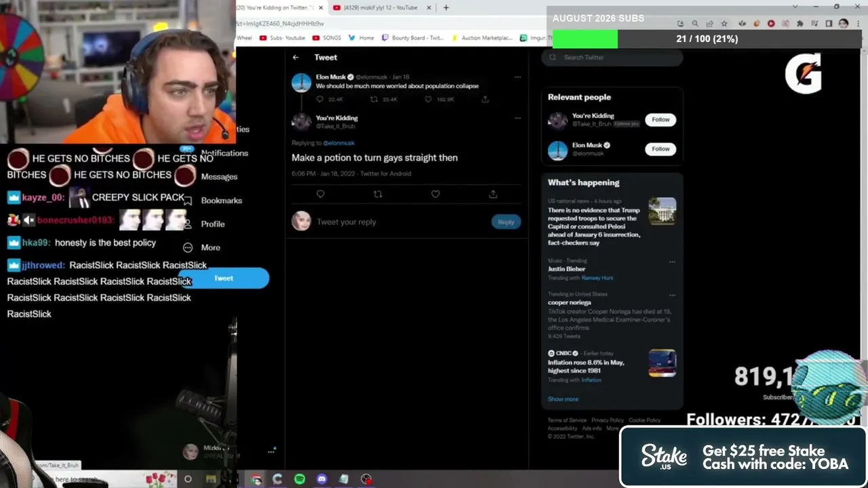The image size is (868, 488).
Task: Open 'Inflation rose 8.6% in May' headline
Action: point(586,367)
